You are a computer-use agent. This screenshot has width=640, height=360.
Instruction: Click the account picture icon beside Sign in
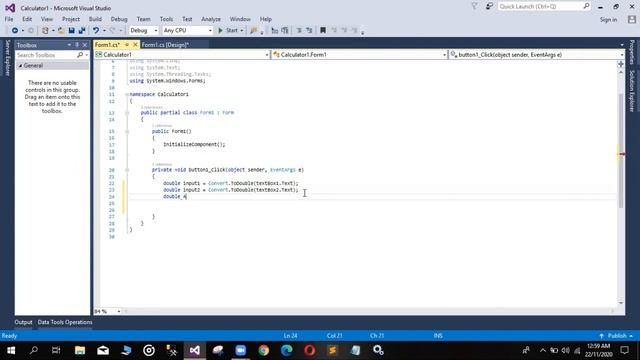pos(632,19)
